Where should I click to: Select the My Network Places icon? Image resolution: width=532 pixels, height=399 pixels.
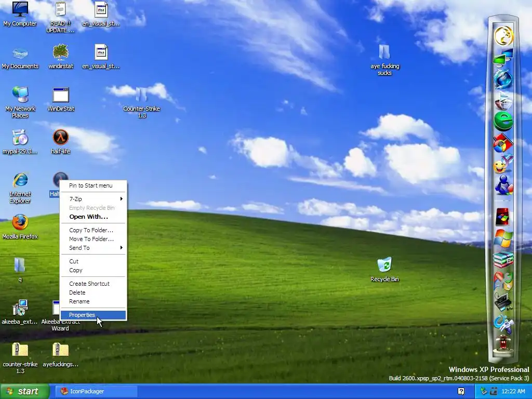click(x=20, y=95)
